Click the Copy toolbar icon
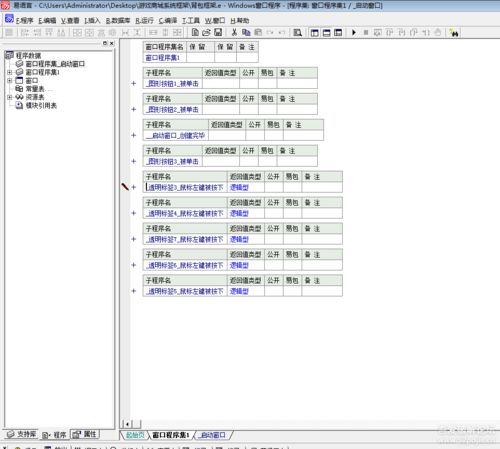 (x=246, y=32)
